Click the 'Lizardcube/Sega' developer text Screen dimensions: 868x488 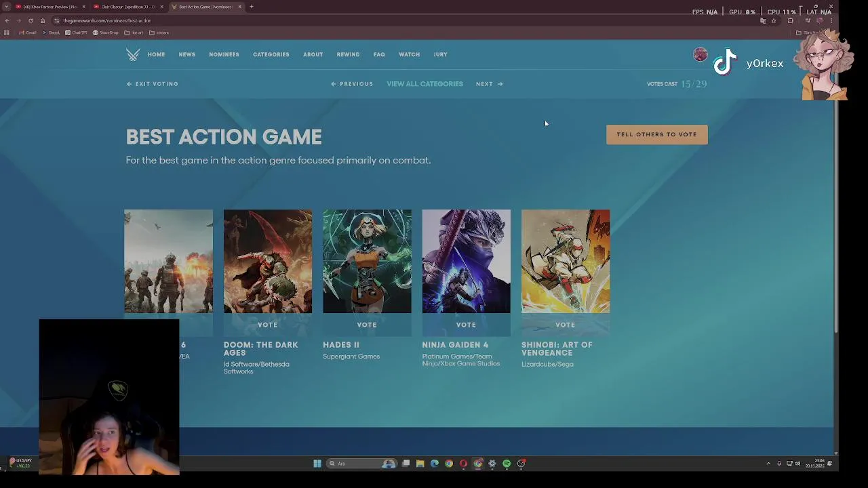point(547,365)
